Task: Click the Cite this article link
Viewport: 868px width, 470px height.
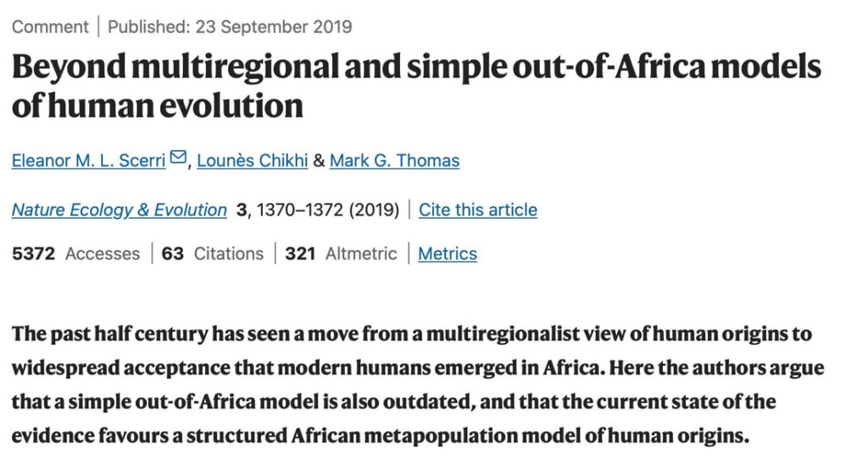Action: coord(478,210)
